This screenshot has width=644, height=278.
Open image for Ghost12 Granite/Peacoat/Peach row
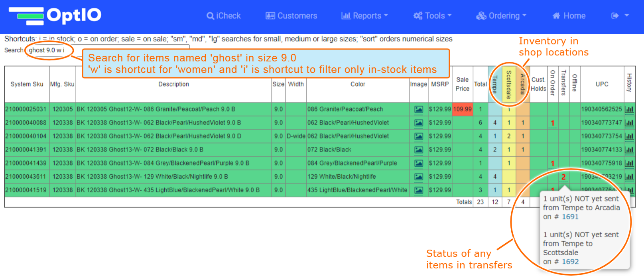pos(419,109)
